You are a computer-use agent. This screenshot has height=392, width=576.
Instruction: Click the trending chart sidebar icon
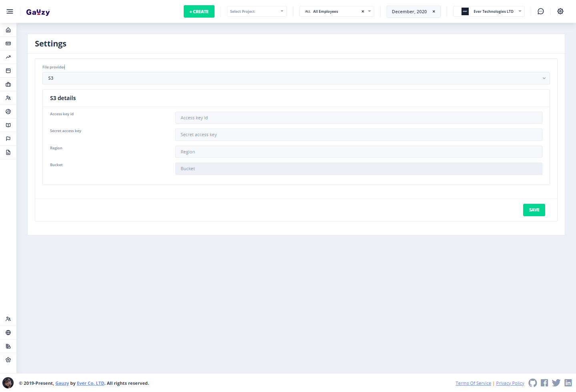pos(8,57)
